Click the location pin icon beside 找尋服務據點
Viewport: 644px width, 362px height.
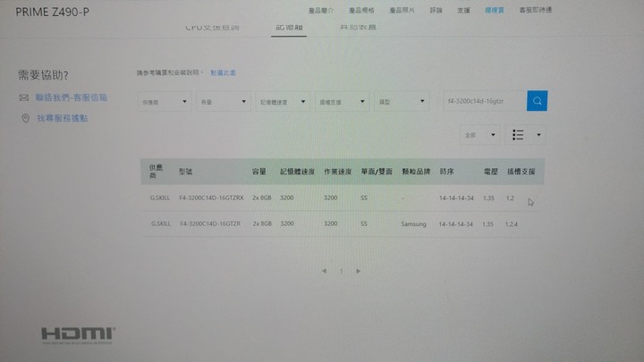click(x=25, y=118)
